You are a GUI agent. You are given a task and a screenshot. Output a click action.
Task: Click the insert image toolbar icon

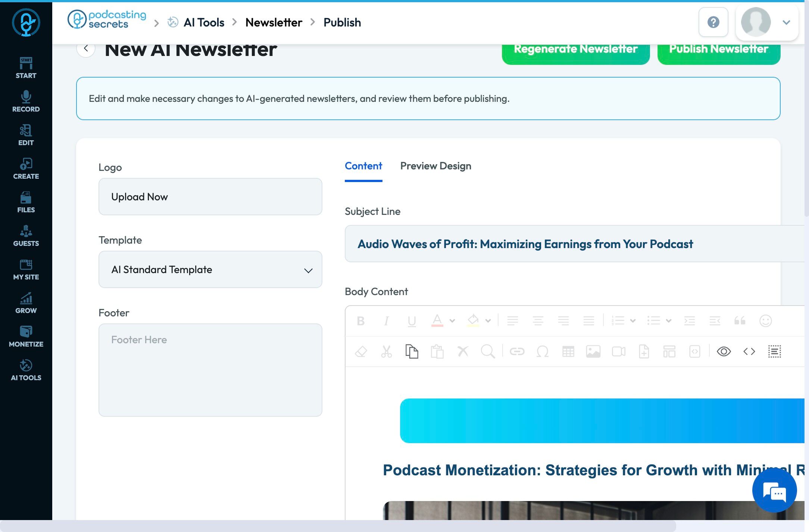[593, 351]
